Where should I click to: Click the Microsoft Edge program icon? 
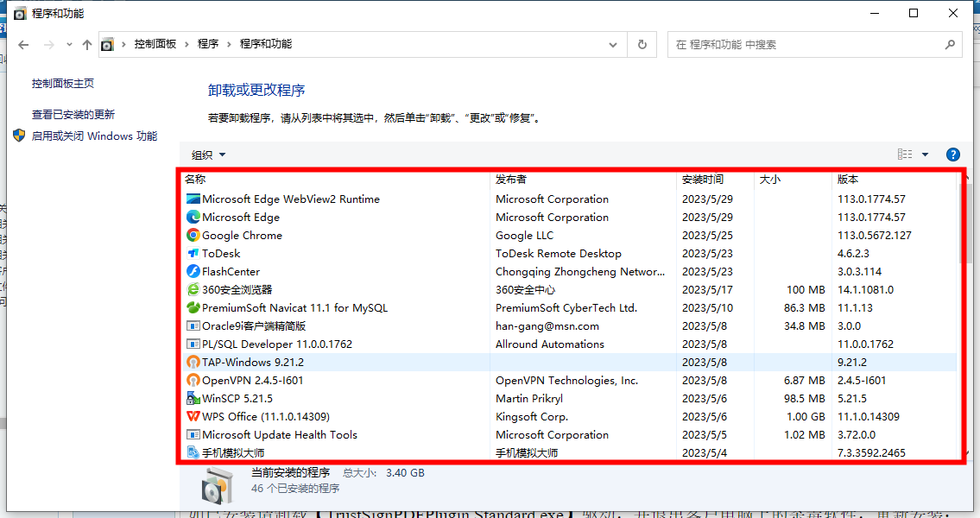click(x=193, y=218)
